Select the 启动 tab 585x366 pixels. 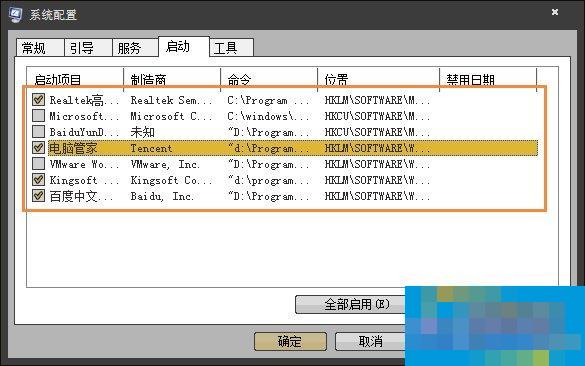pyautogui.click(x=184, y=47)
